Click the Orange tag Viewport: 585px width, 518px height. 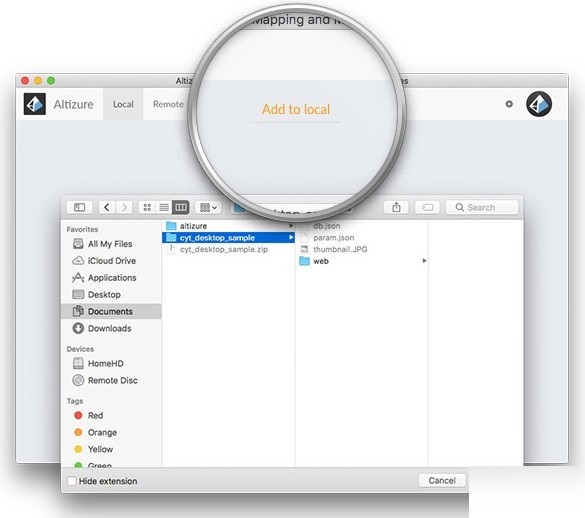coord(111,432)
